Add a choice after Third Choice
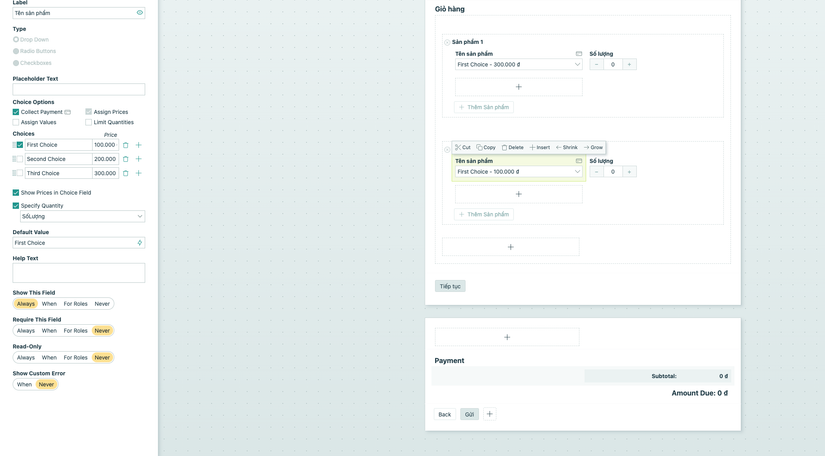This screenshot has height=456, width=825. [138, 173]
